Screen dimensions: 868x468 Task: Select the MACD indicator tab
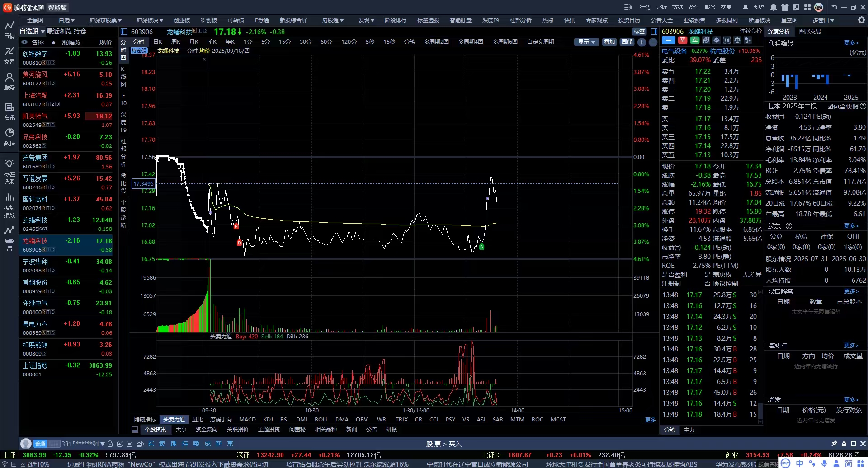tap(247, 420)
